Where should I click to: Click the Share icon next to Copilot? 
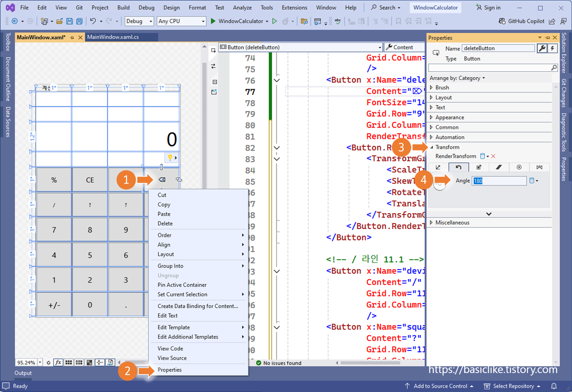tap(552, 21)
